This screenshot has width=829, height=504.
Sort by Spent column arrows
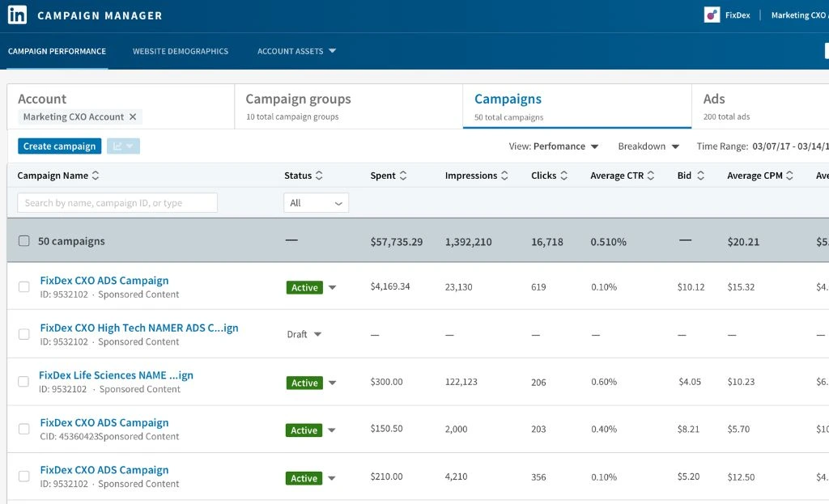pos(403,176)
